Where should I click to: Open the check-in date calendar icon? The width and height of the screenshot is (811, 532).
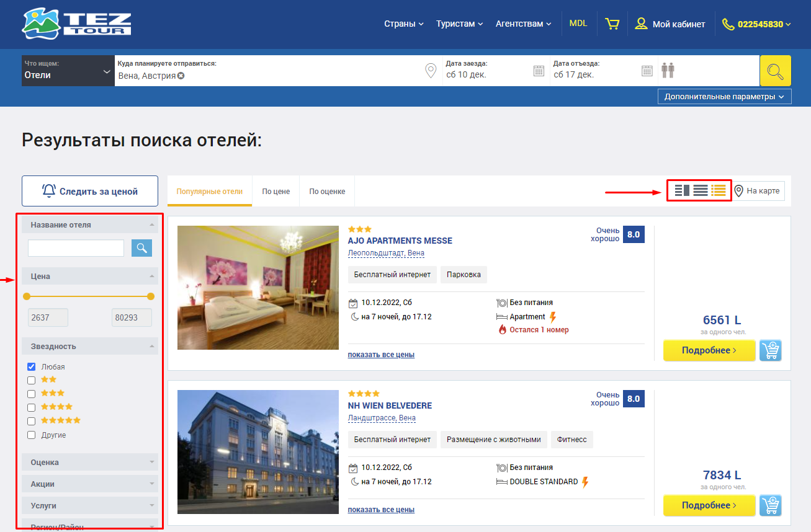(x=539, y=71)
